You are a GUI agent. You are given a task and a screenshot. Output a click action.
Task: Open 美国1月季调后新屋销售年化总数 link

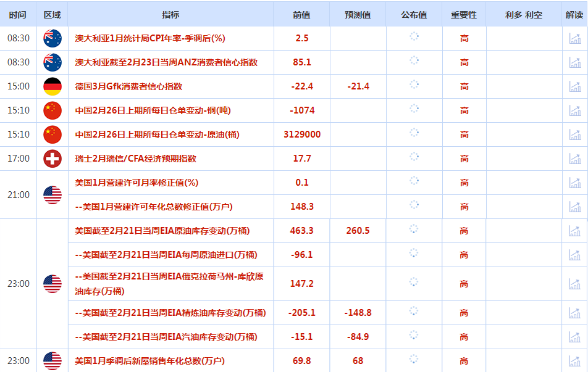(150, 361)
